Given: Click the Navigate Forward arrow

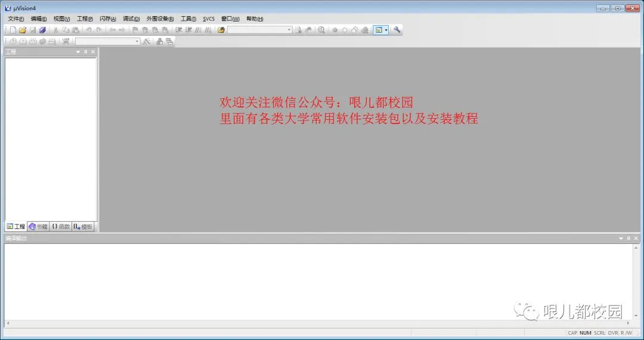Looking at the screenshot, I should click(x=122, y=30).
